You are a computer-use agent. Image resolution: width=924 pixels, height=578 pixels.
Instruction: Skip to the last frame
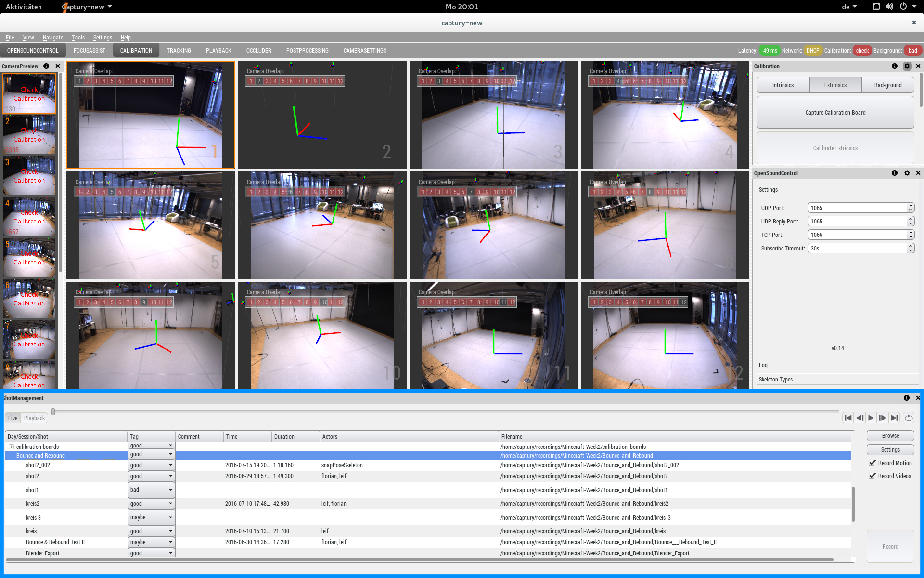(x=894, y=418)
